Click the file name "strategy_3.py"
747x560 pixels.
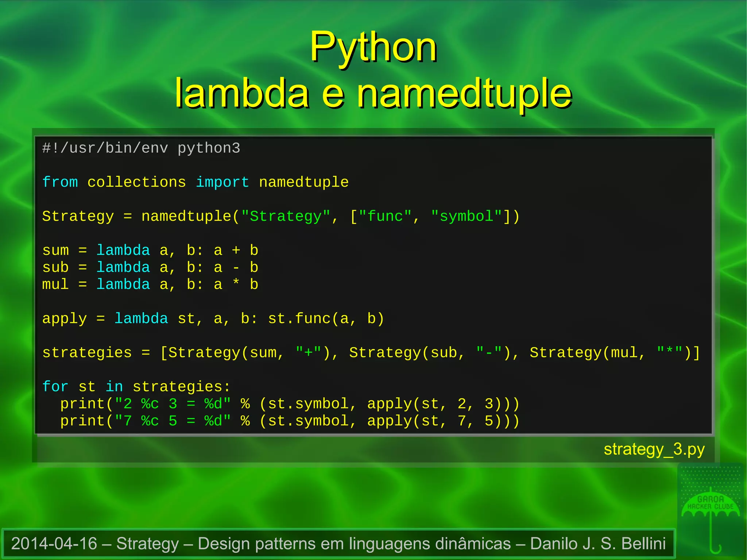tap(654, 449)
